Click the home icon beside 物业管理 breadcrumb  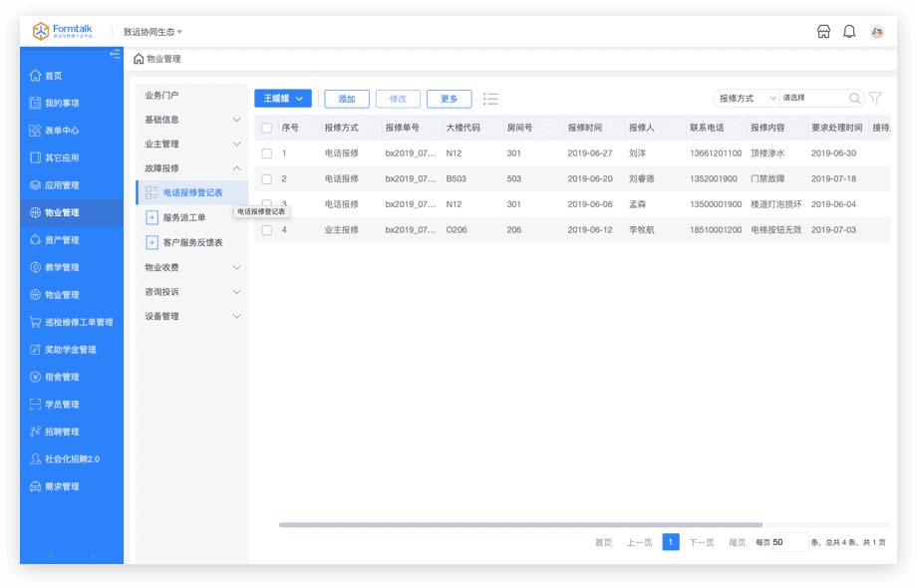pos(139,59)
